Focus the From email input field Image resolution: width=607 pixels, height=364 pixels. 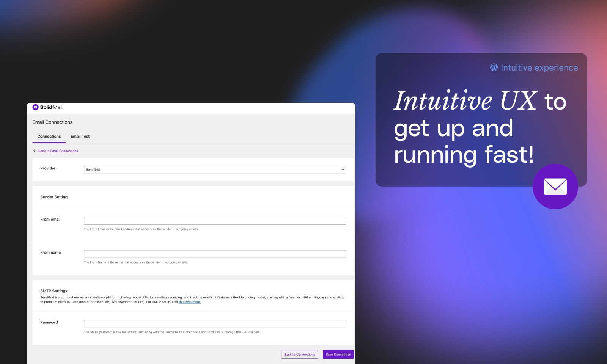(x=215, y=221)
